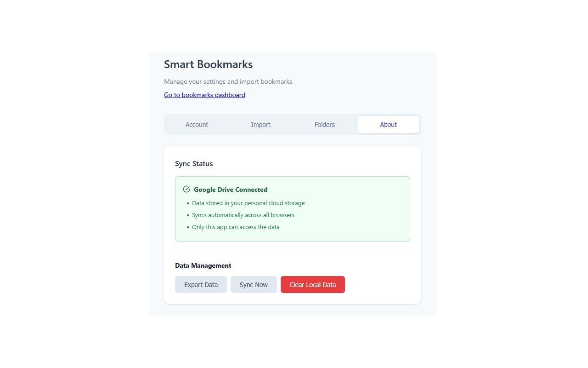Click the bullet dot before Syncs automatically

(188, 215)
